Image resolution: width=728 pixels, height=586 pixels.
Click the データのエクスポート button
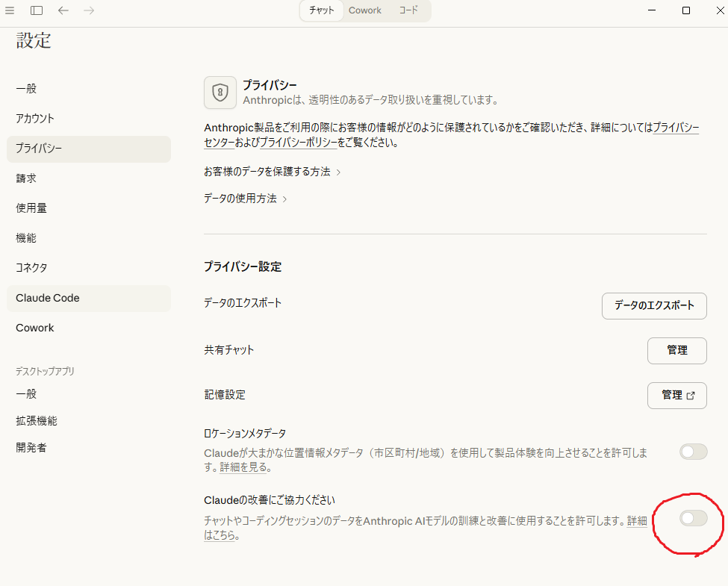[x=654, y=305]
